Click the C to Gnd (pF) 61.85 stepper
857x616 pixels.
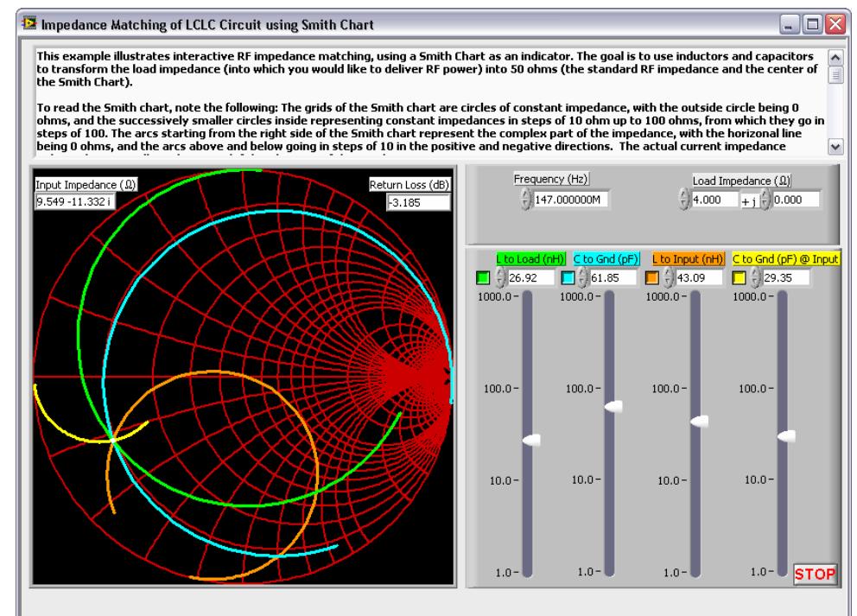(x=582, y=277)
